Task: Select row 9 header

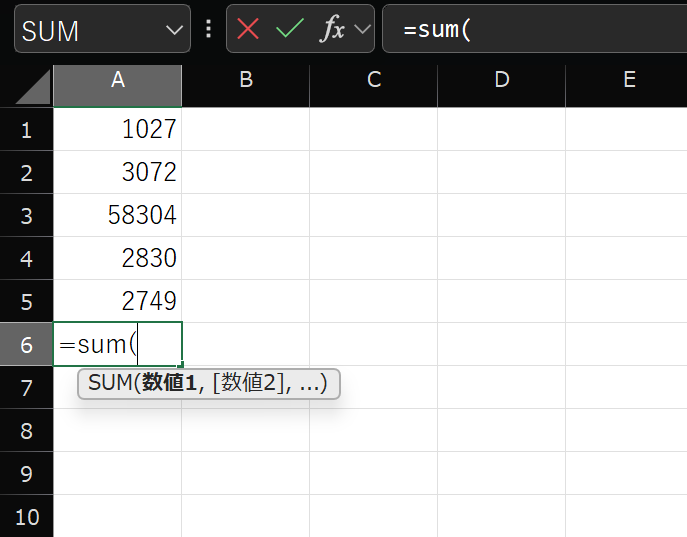Action: tap(26, 473)
